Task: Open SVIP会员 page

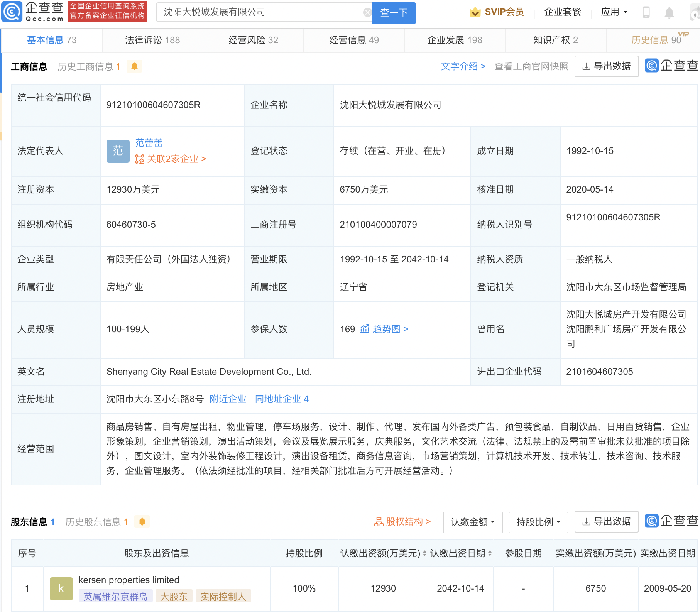Action: 504,12
